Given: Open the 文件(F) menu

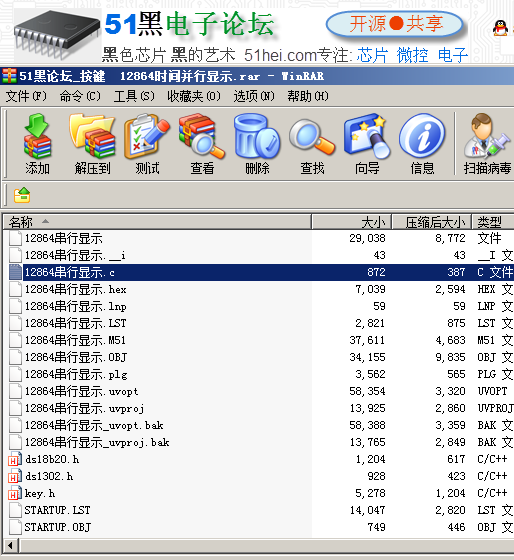Looking at the screenshot, I should point(26,96).
